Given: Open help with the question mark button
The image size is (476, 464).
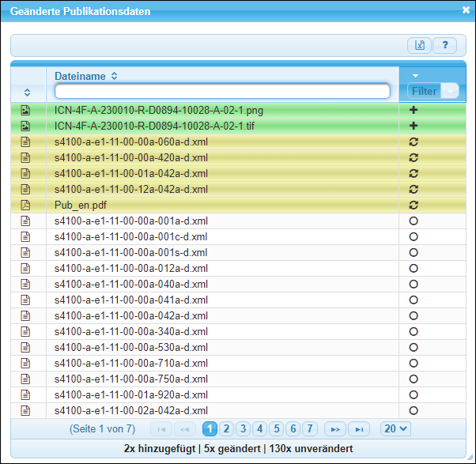Looking at the screenshot, I should point(444,45).
